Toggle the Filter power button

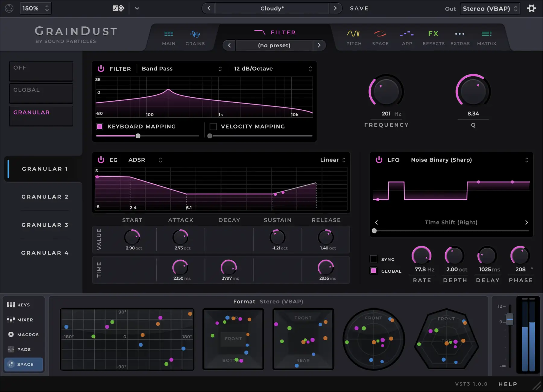coord(101,68)
